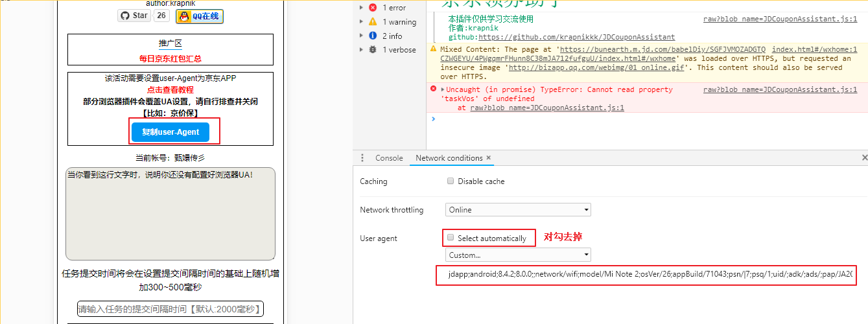The image size is (868, 324).
Task: Select the Network conditions drawer tab
Action: tap(449, 158)
